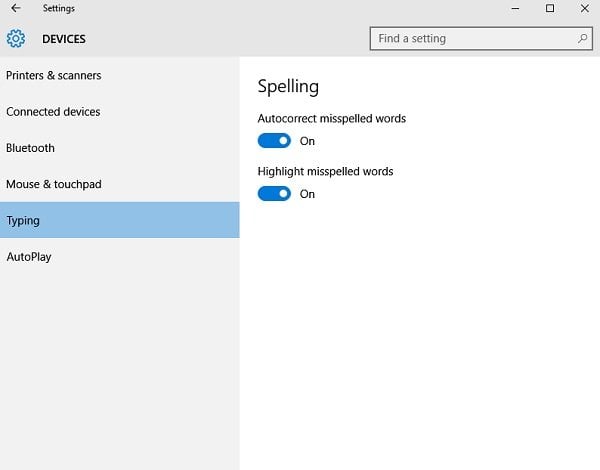Select Bluetooth in the sidebar

tap(120, 148)
